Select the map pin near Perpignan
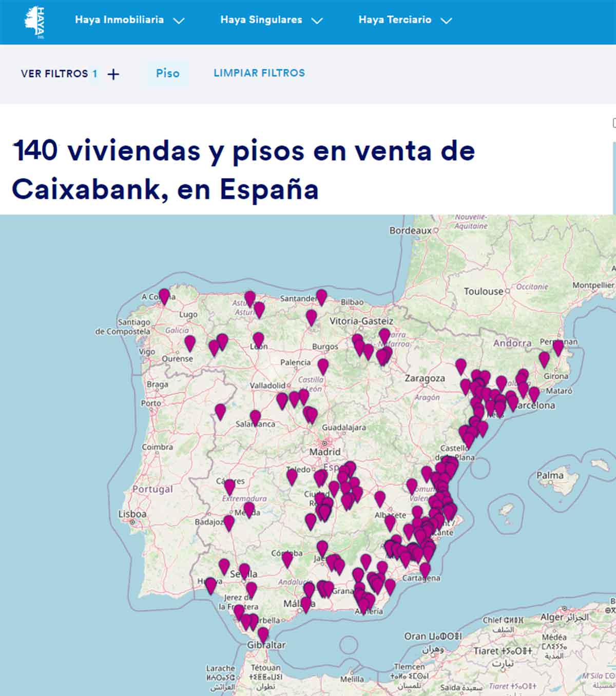The image size is (616, 696). (558, 346)
